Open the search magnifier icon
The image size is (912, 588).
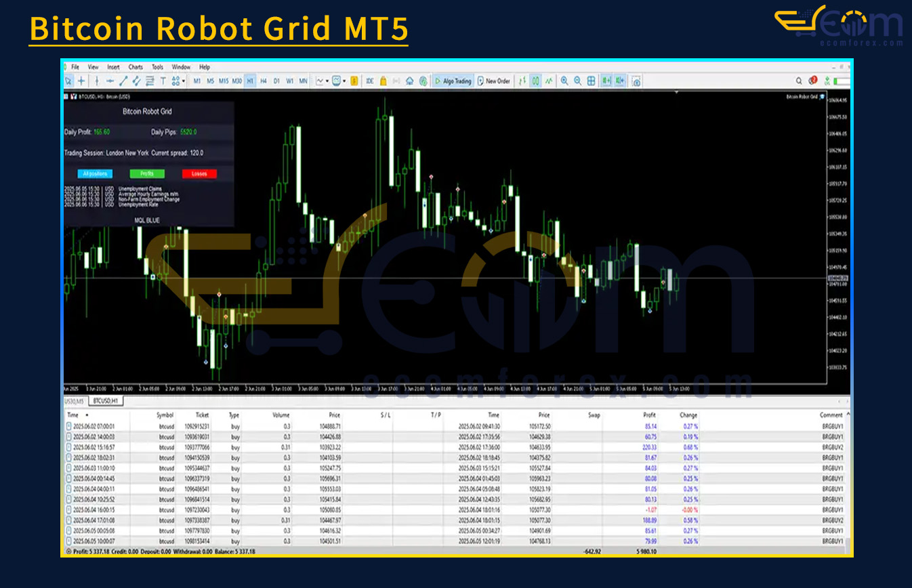(x=799, y=81)
